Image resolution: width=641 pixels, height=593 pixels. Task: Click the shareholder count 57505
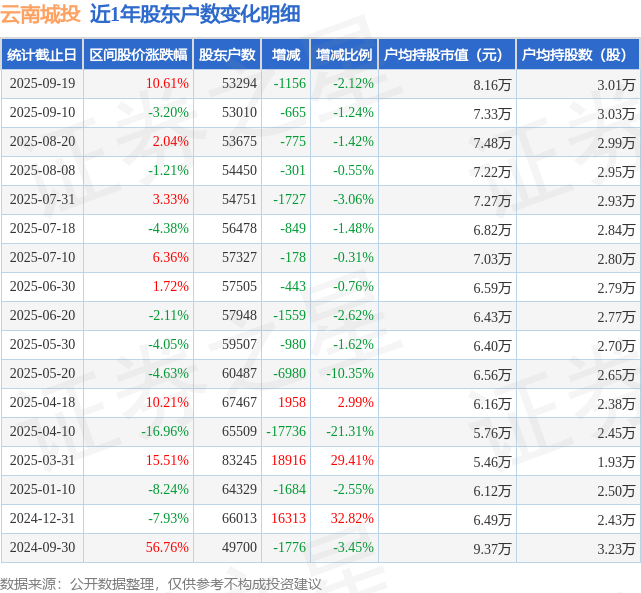tap(240, 286)
